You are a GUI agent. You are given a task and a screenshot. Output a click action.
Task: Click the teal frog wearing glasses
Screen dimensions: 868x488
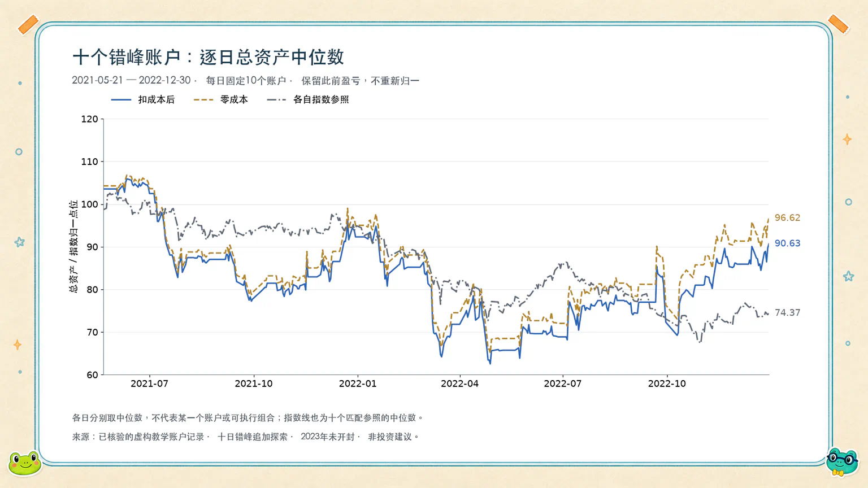[842, 461]
